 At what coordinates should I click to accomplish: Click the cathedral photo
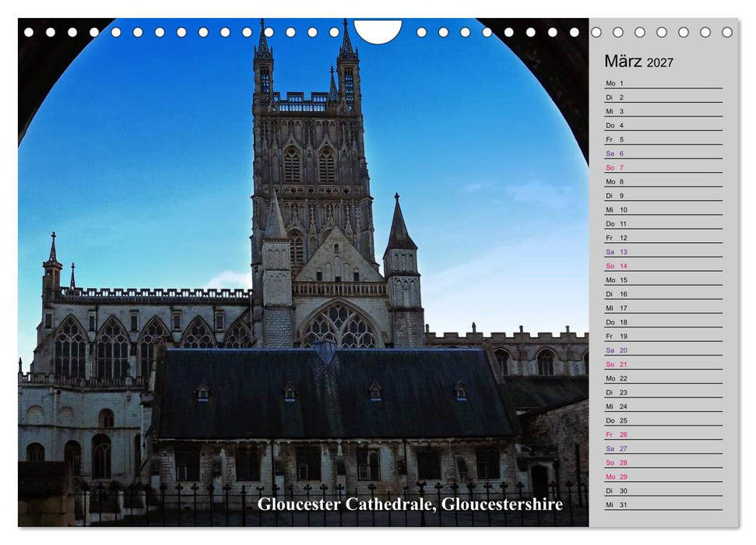point(304,272)
